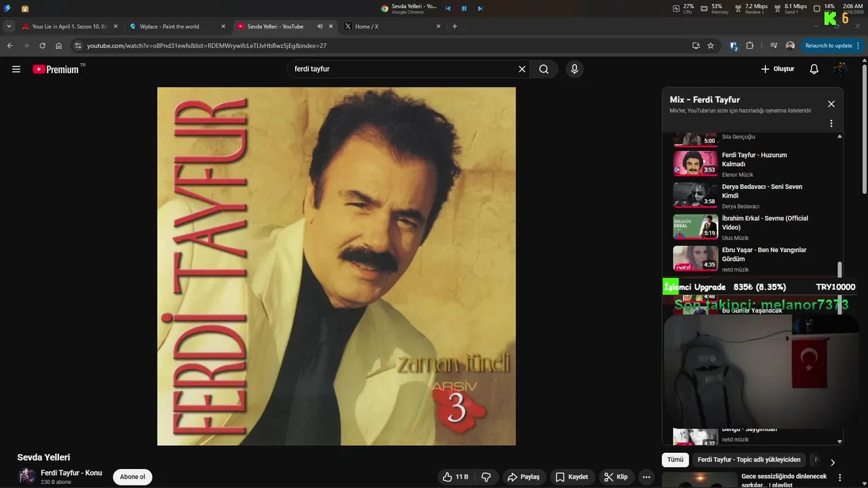Open the YouTube guide hamburger menu
This screenshot has width=868, height=488.
coord(16,69)
